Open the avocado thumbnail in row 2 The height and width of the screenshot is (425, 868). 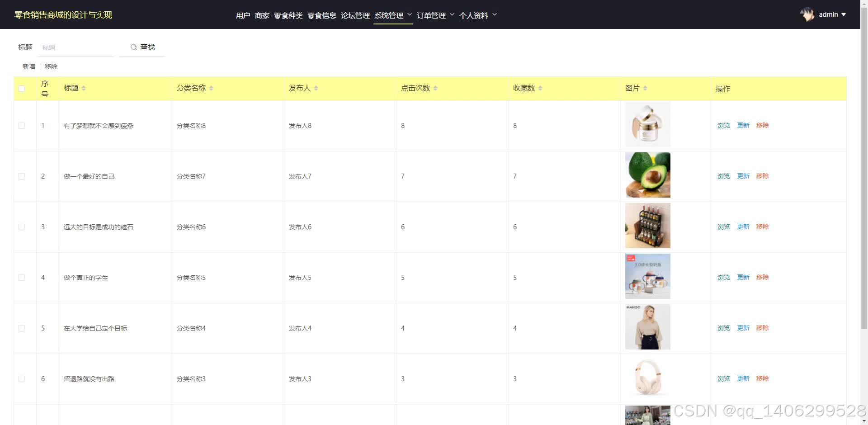[x=648, y=175]
